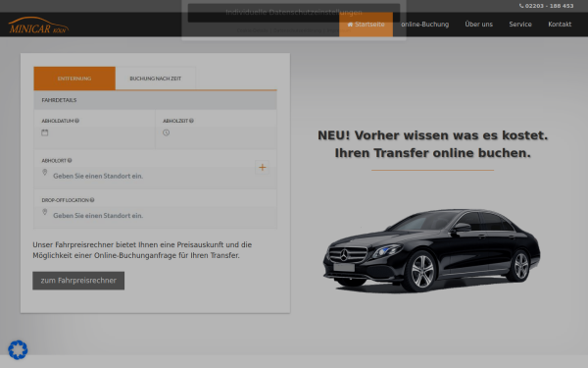
Task: Click the pickup location pin icon
Action: tap(45, 173)
